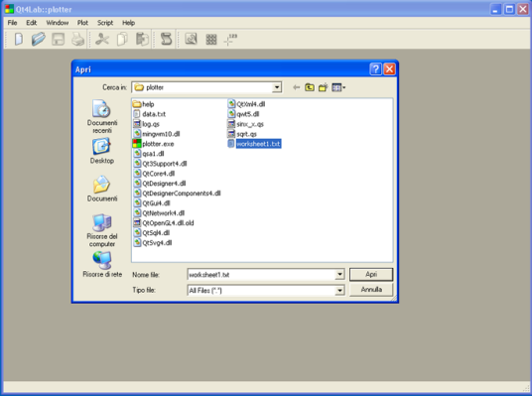Select file data.txt
Screen dimensions: 532x396
click(149, 114)
